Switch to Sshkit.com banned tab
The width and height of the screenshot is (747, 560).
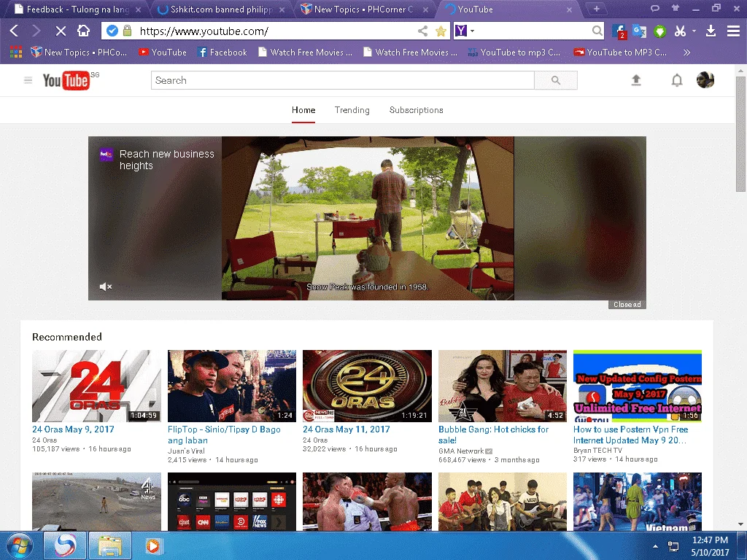222,9
